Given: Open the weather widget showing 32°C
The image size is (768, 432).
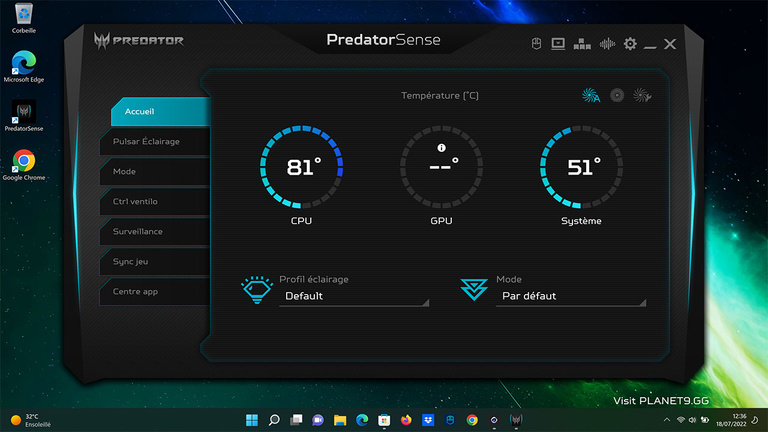Looking at the screenshot, I should pyautogui.click(x=30, y=420).
